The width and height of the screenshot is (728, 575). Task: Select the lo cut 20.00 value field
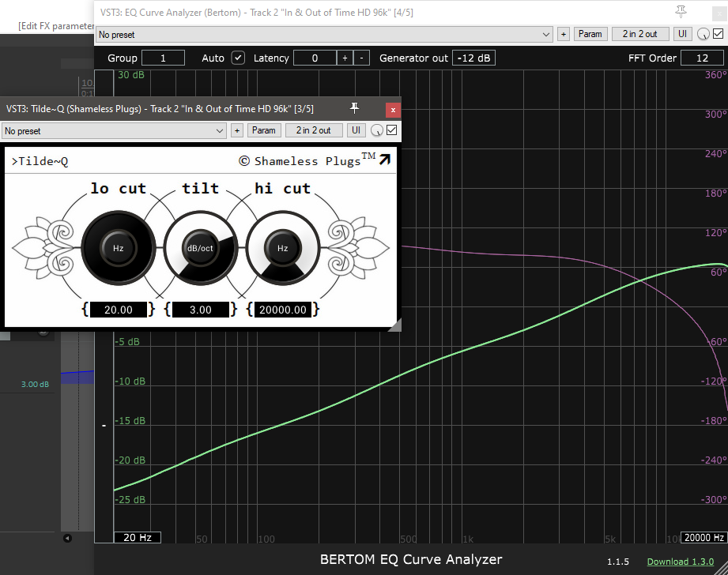click(119, 310)
